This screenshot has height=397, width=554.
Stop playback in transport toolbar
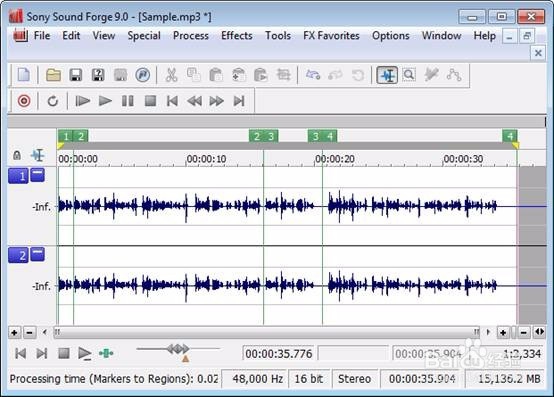151,101
